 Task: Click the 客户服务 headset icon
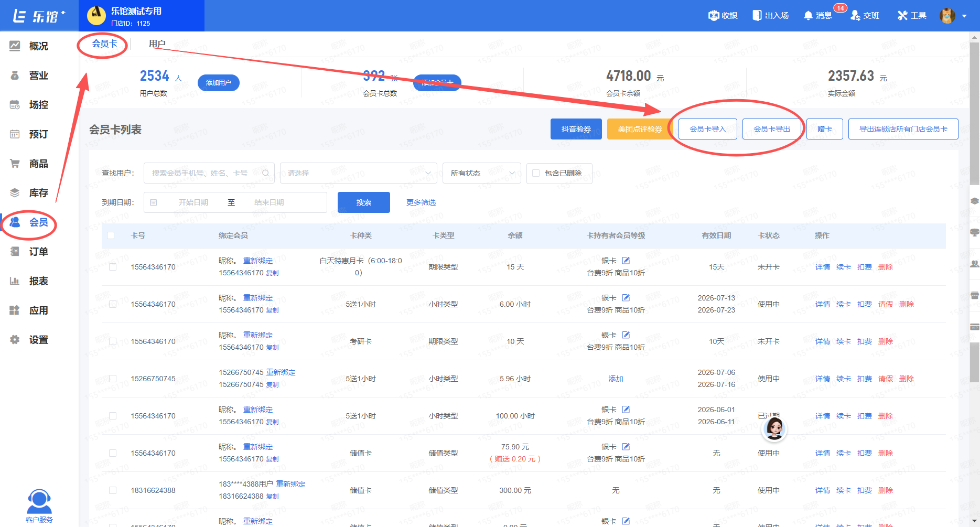(39, 502)
